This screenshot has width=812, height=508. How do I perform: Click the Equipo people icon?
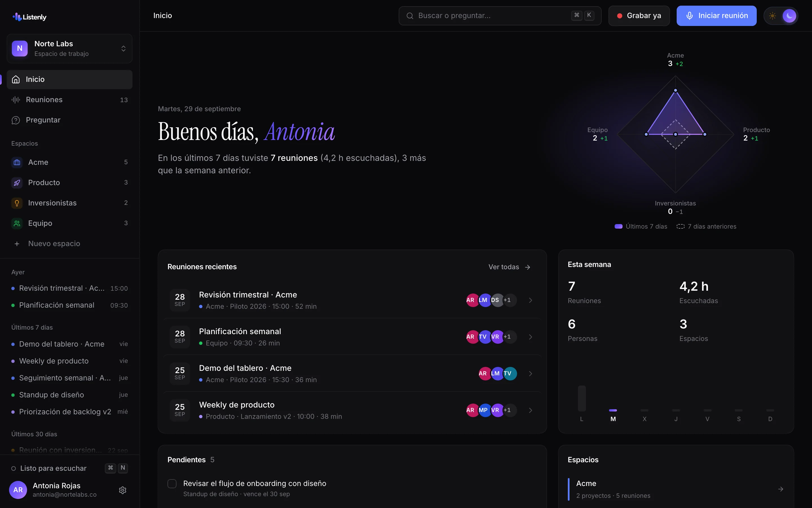(x=17, y=224)
